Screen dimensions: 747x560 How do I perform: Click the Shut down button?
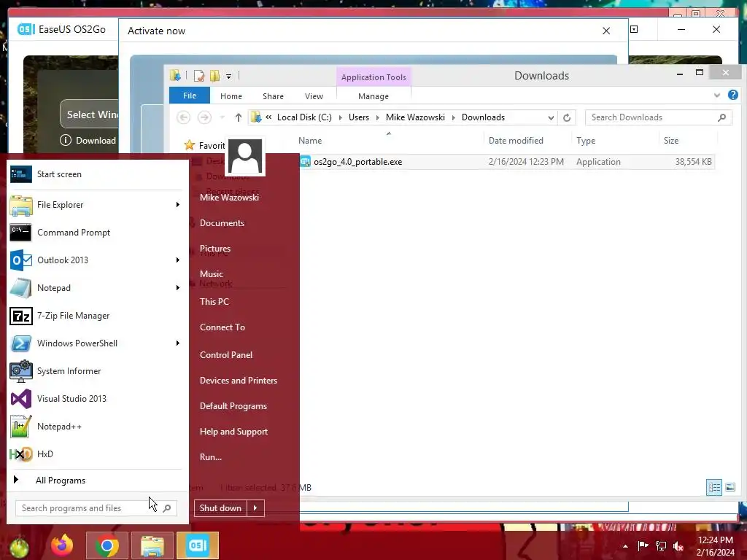click(220, 508)
